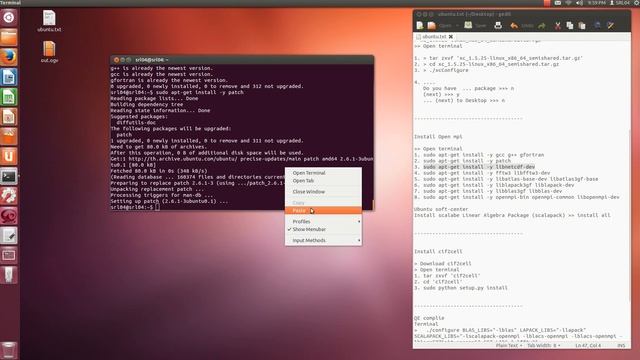Open Ubuntu Software Center from launcher
The width and height of the screenshot is (640, 360).
[x=9, y=136]
